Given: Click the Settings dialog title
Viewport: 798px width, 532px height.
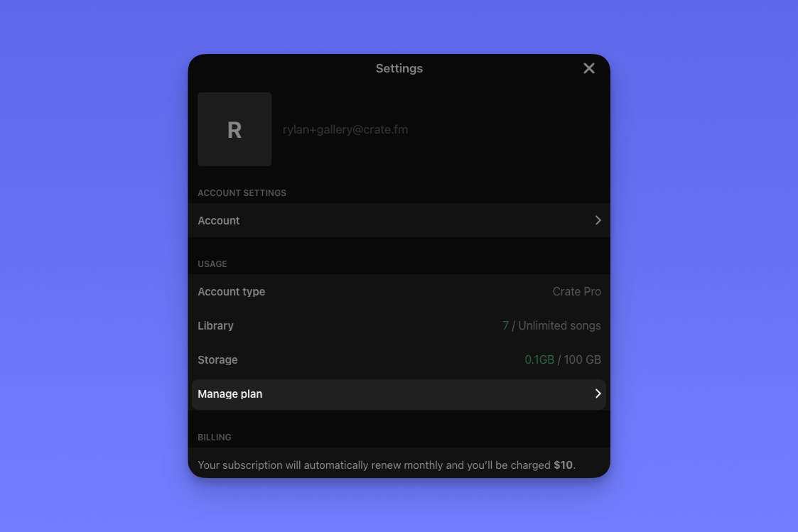Looking at the screenshot, I should (x=399, y=68).
